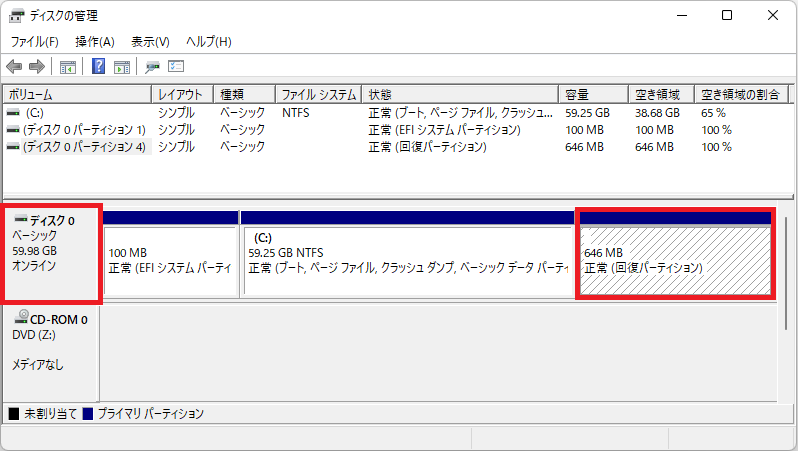Click the drive icon of ディスク 0 パーティション 4 row
The image size is (798, 451).
tap(13, 147)
